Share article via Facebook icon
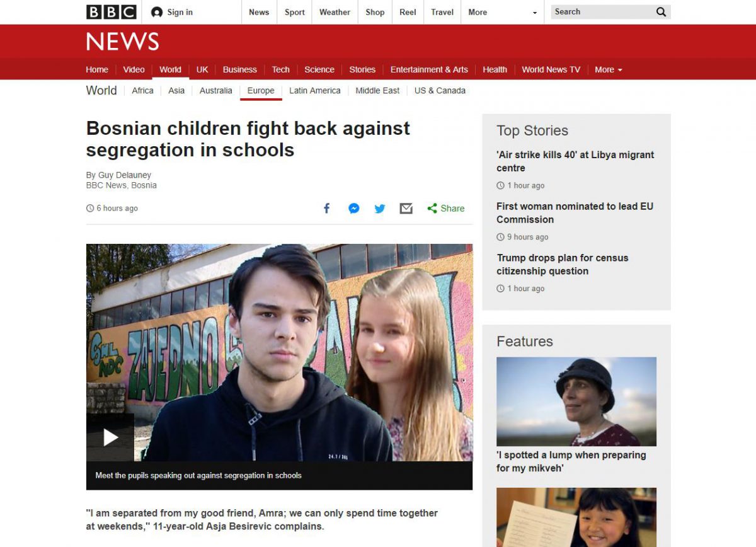This screenshot has height=547, width=756. coord(326,209)
